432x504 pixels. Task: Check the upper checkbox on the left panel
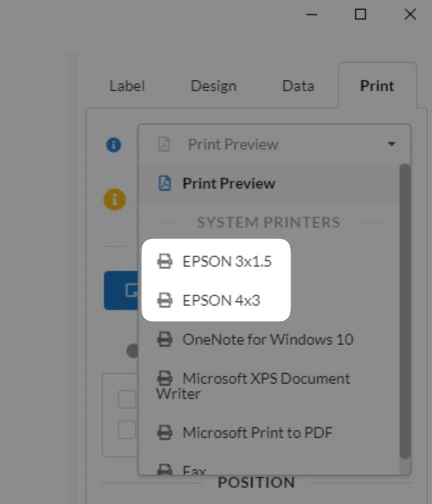pos(126,398)
